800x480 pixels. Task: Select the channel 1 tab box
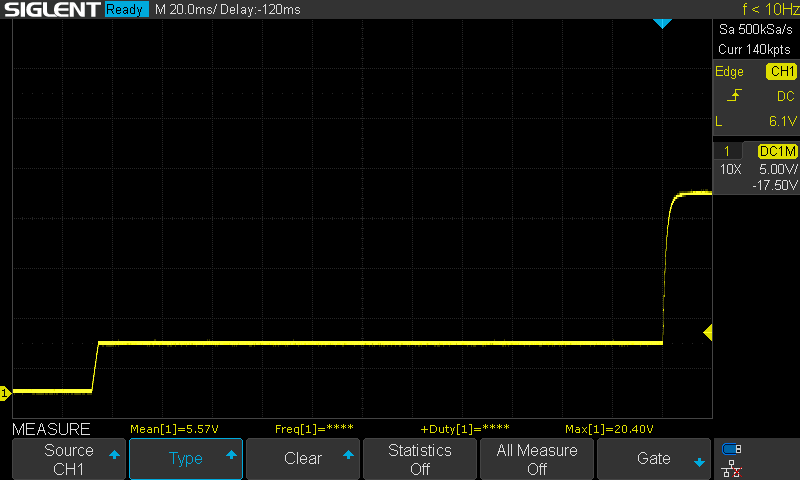pos(727,150)
